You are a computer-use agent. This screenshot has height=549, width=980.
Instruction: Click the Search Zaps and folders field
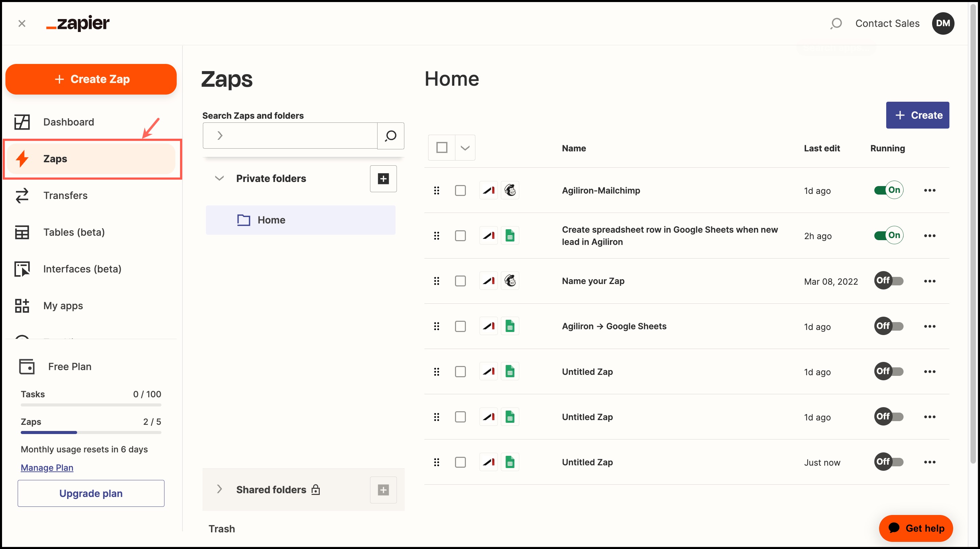[297, 135]
